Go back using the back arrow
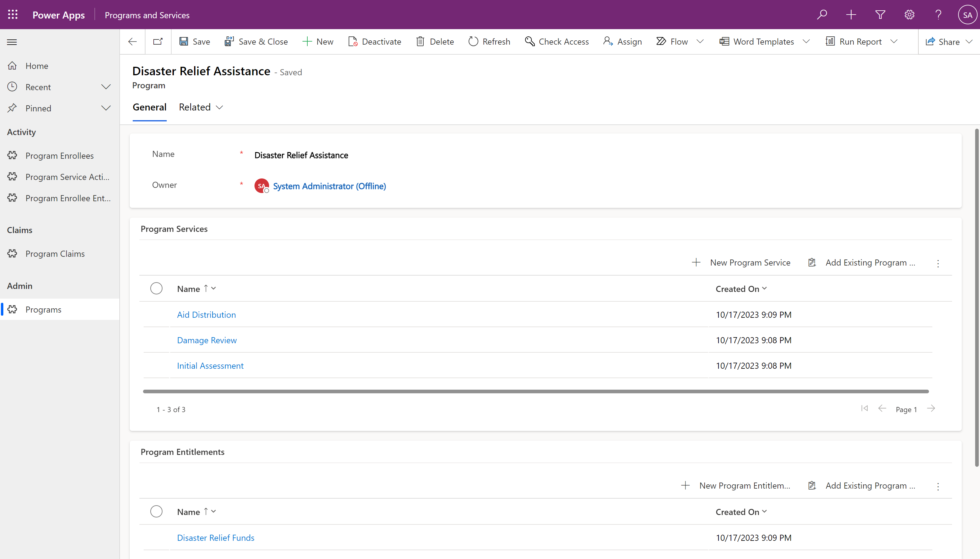Image resolution: width=980 pixels, height=559 pixels. click(x=132, y=42)
